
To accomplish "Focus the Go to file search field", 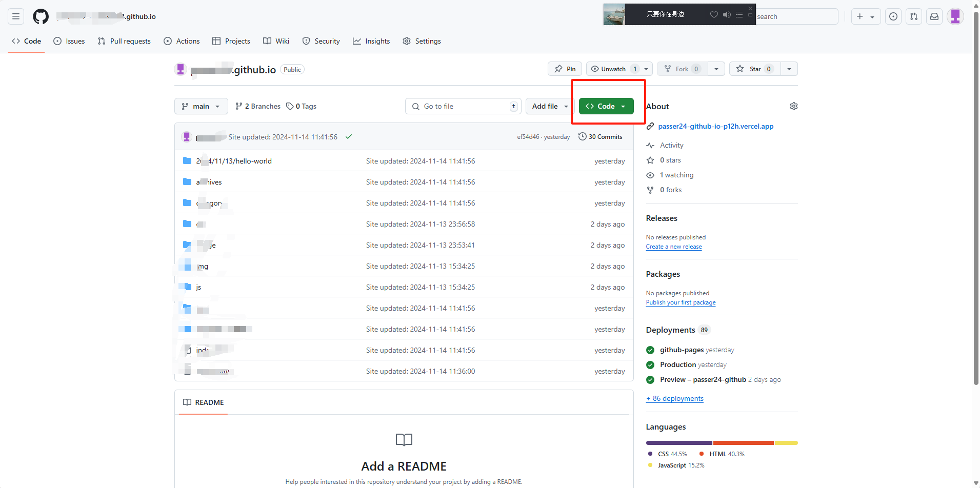I will coord(463,106).
